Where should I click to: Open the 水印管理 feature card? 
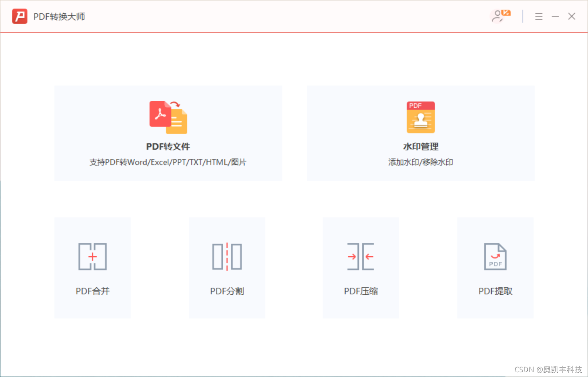[x=420, y=133]
